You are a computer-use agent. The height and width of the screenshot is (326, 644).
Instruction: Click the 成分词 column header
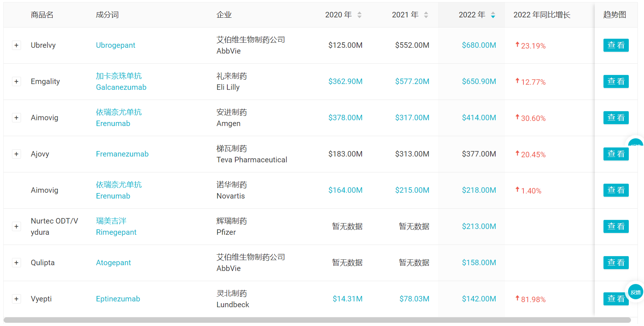pyautogui.click(x=107, y=15)
